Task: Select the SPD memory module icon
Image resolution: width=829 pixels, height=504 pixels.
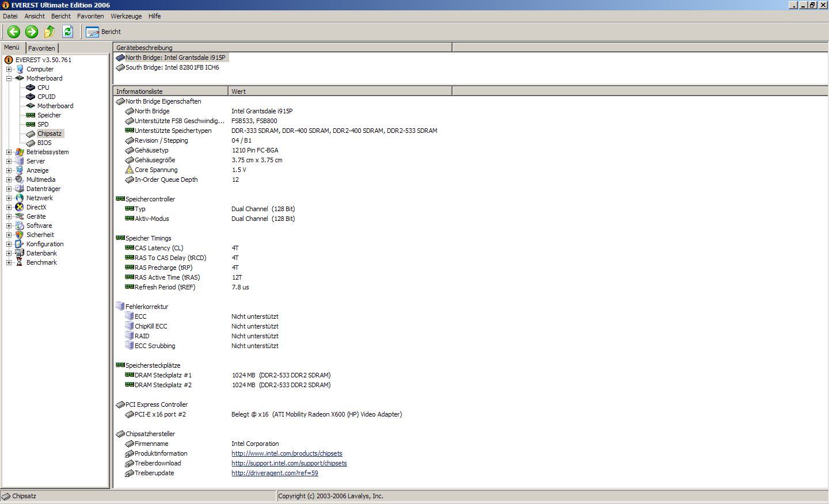Action: (x=31, y=124)
